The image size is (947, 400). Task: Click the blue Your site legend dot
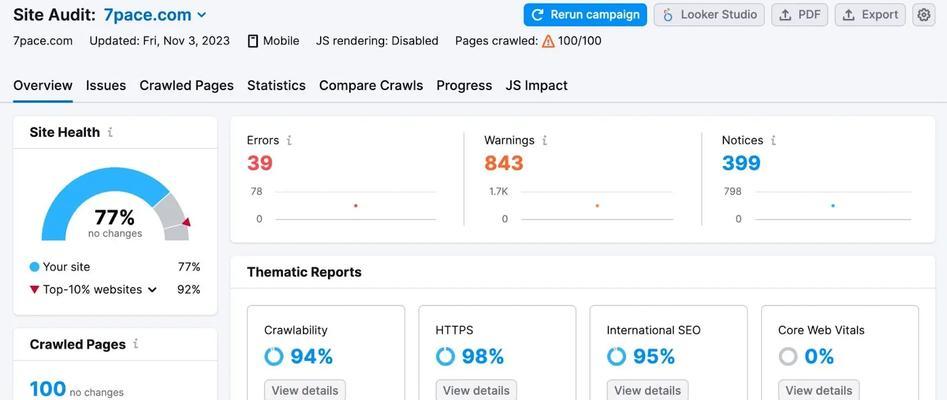click(34, 267)
